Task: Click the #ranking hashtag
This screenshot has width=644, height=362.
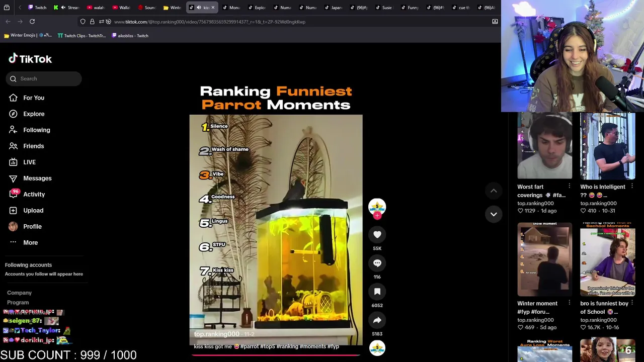Action: 287,346
